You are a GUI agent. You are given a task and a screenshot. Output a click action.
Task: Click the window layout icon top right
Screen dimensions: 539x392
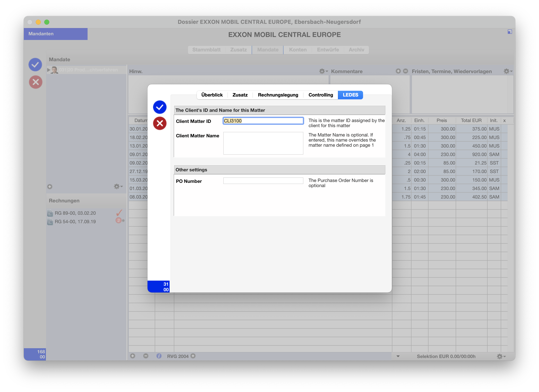(x=509, y=32)
